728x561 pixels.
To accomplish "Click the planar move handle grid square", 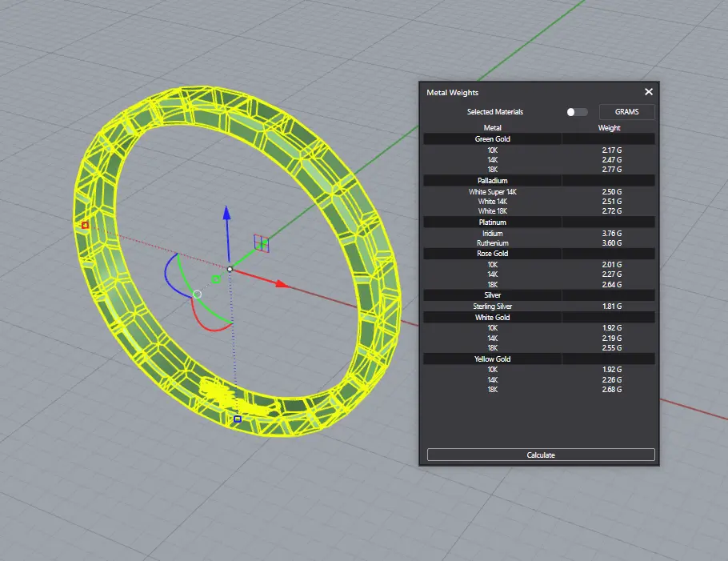I will click(262, 243).
